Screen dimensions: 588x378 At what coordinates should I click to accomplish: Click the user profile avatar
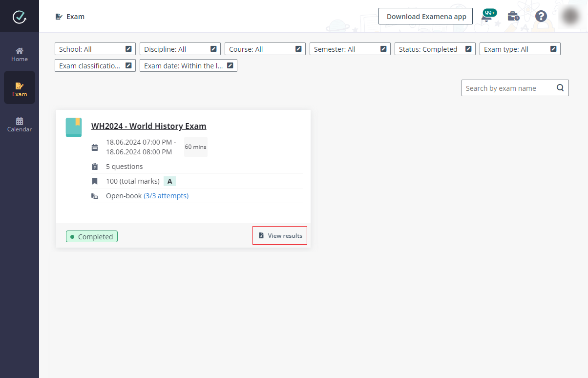click(x=570, y=17)
